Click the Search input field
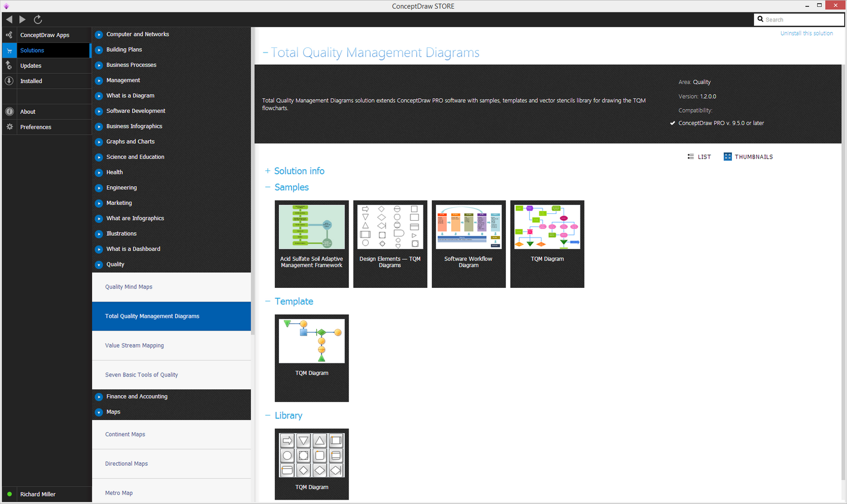Screen dimensions: 847x504 tap(799, 19)
